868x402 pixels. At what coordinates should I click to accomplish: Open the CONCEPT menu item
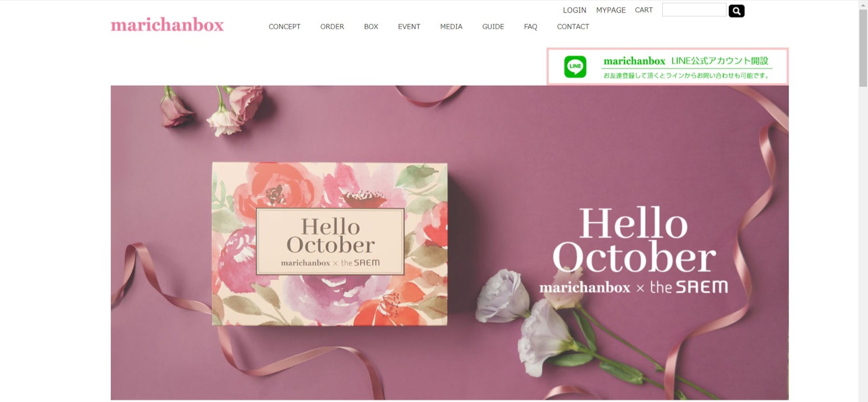pos(285,27)
